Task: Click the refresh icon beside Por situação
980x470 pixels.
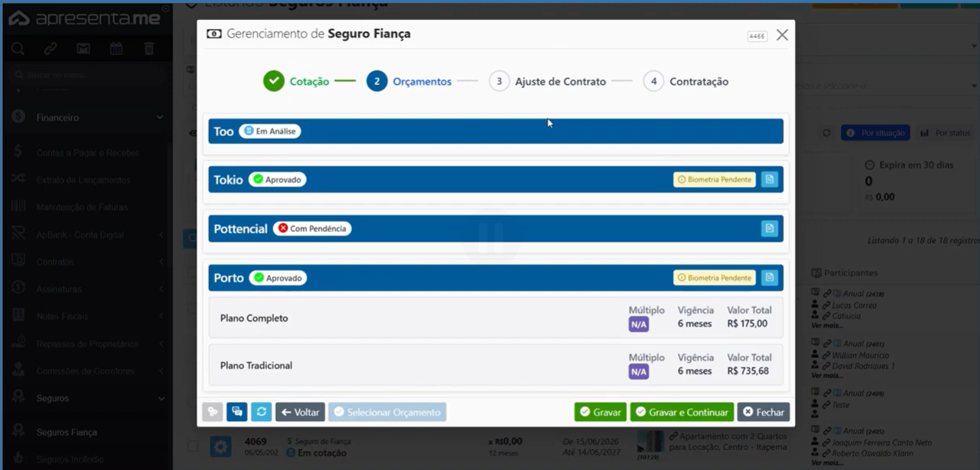Action: pyautogui.click(x=826, y=133)
